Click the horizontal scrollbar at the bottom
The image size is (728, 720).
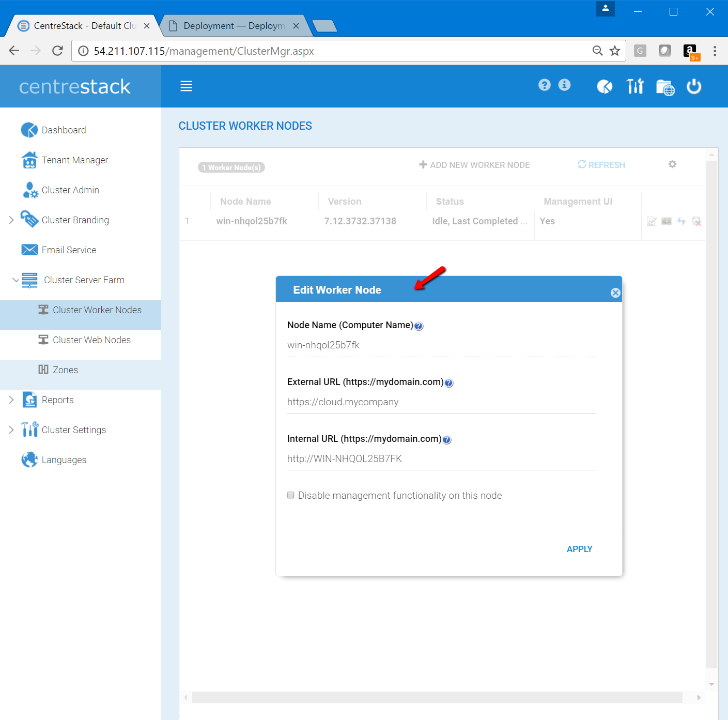coord(437,698)
